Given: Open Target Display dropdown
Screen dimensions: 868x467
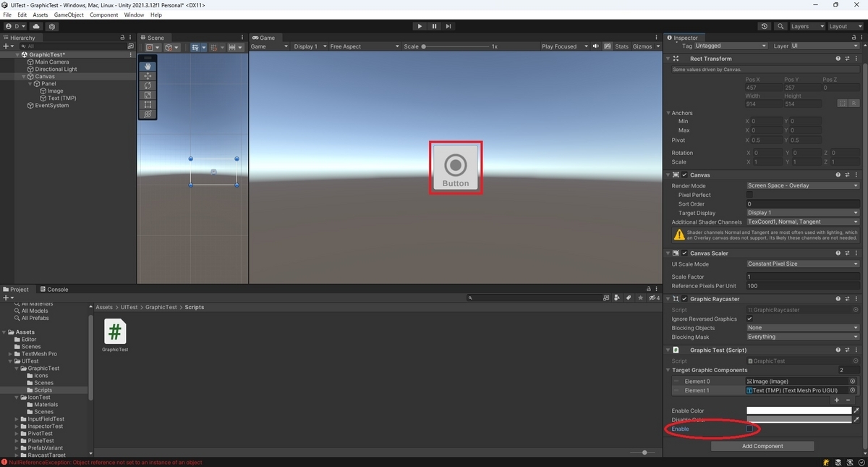Looking at the screenshot, I should [x=803, y=213].
